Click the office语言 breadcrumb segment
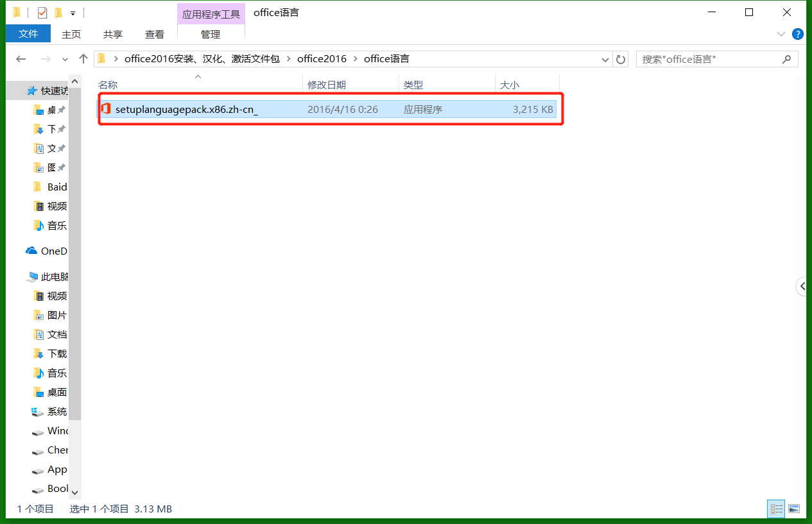The image size is (812, 524). [x=386, y=59]
